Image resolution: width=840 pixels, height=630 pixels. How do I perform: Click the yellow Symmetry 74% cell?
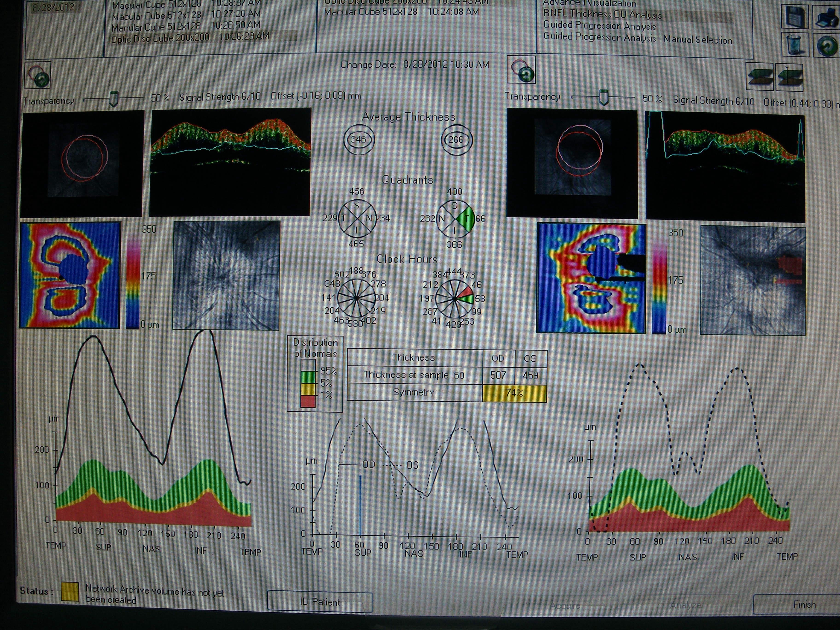tap(515, 393)
